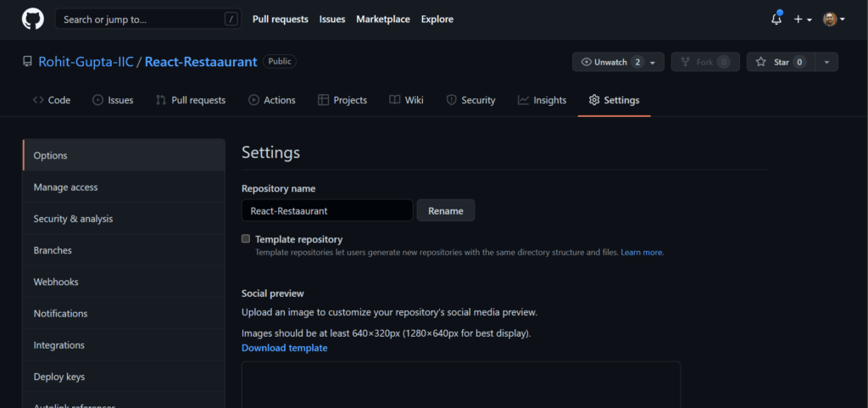The height and width of the screenshot is (408, 868).
Task: Switch to the Security tab
Action: click(471, 100)
